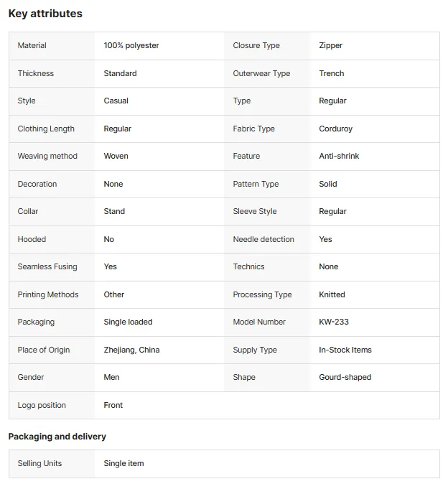Select the Knitted processing type value

tap(332, 294)
